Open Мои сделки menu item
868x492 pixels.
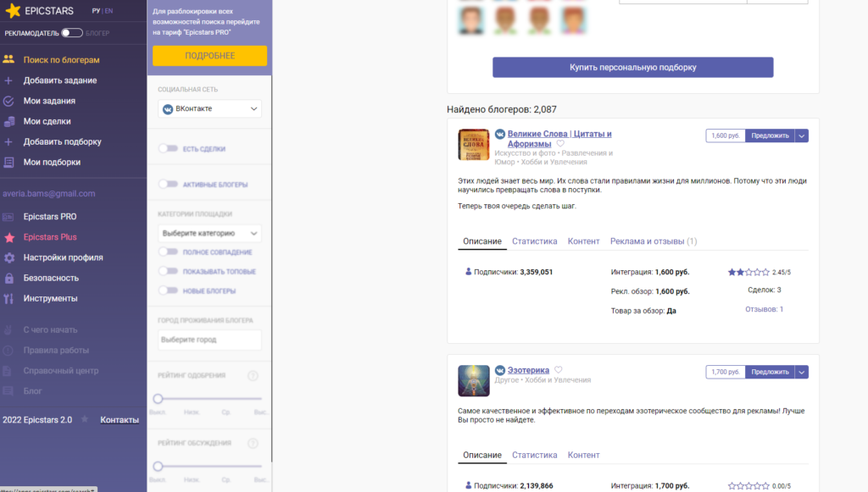pos(47,121)
